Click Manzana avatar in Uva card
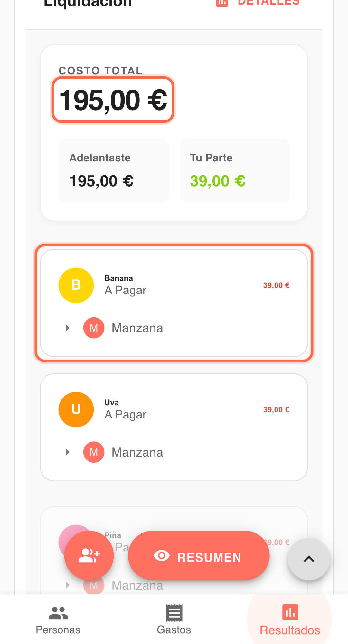348x644 pixels. (x=94, y=452)
